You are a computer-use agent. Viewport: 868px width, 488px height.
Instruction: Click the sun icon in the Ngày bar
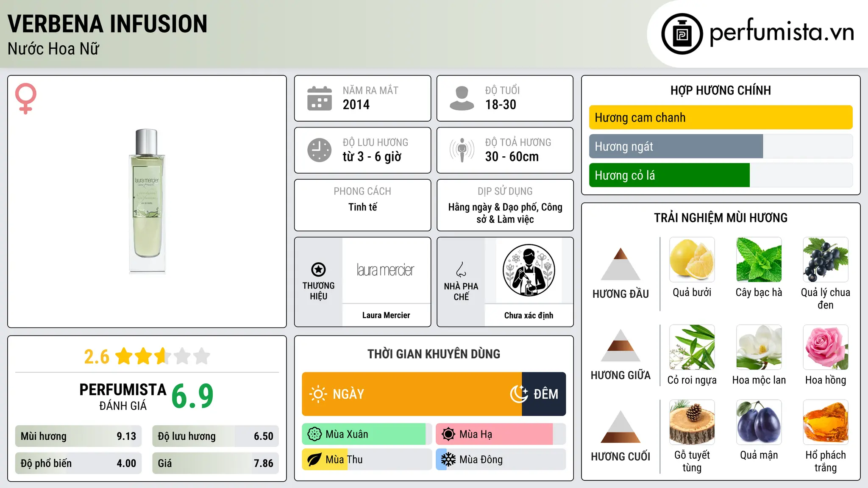[x=318, y=394]
